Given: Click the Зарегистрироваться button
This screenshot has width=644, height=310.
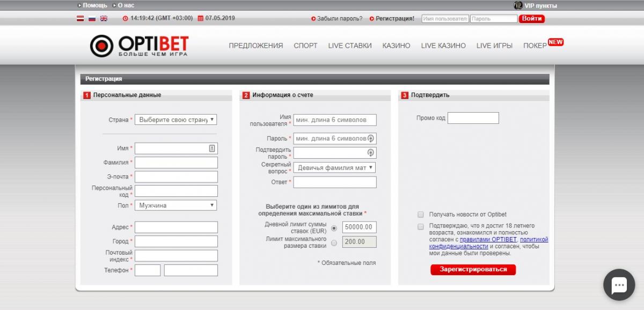Looking at the screenshot, I should tap(473, 269).
